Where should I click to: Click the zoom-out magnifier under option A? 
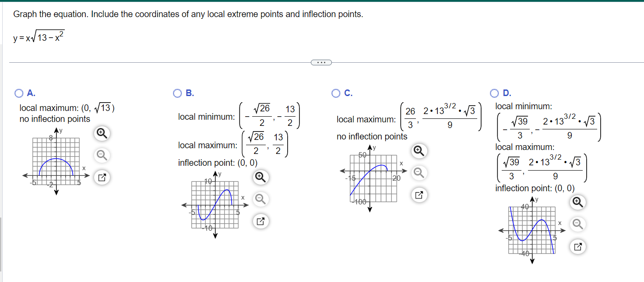(102, 154)
